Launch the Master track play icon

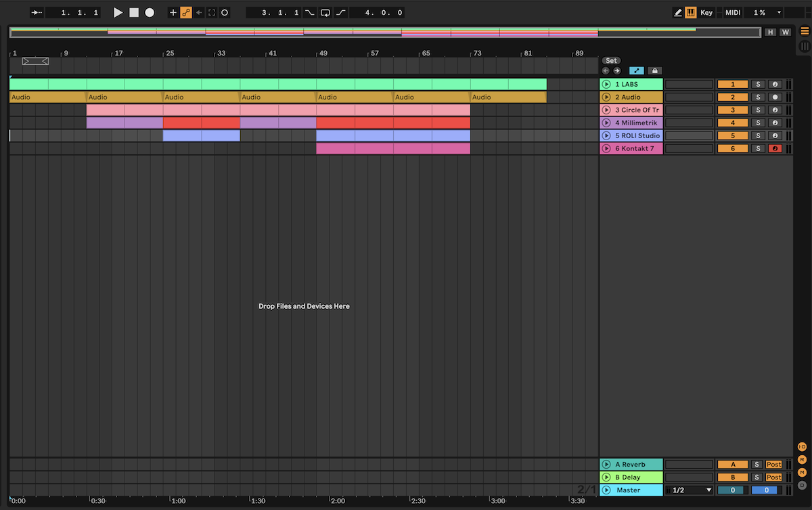606,490
